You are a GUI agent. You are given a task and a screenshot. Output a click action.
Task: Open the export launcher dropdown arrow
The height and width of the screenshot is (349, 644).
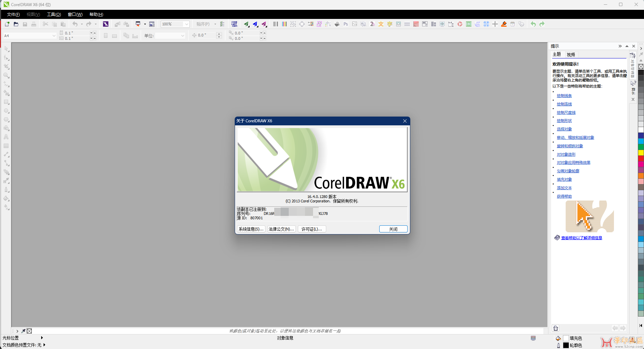tap(145, 24)
